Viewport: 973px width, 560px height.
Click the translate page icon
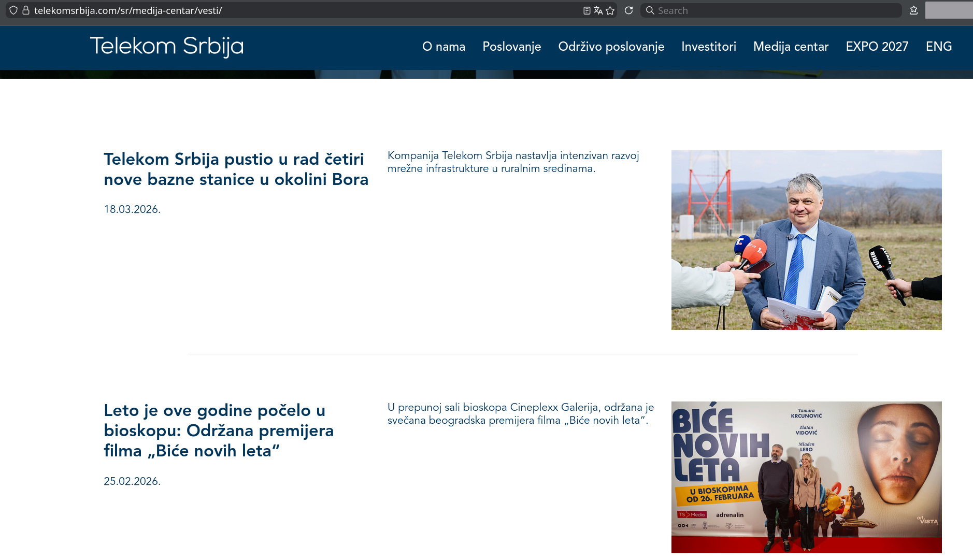coord(598,10)
